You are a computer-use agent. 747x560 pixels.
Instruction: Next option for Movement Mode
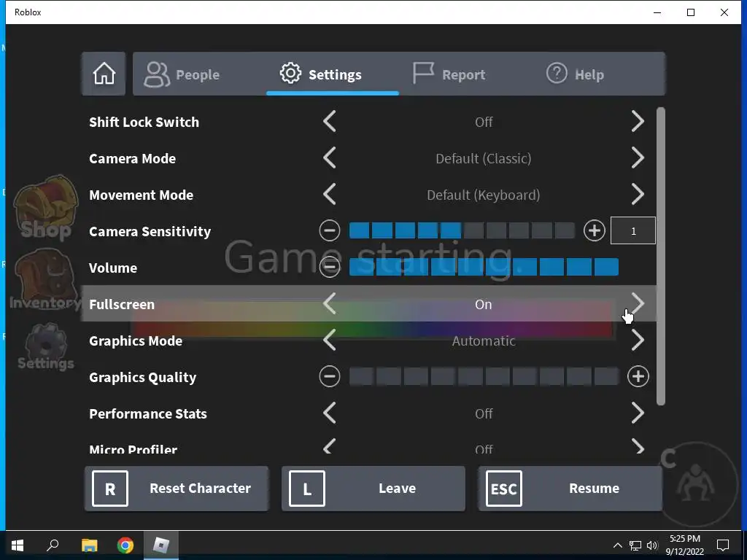(638, 194)
